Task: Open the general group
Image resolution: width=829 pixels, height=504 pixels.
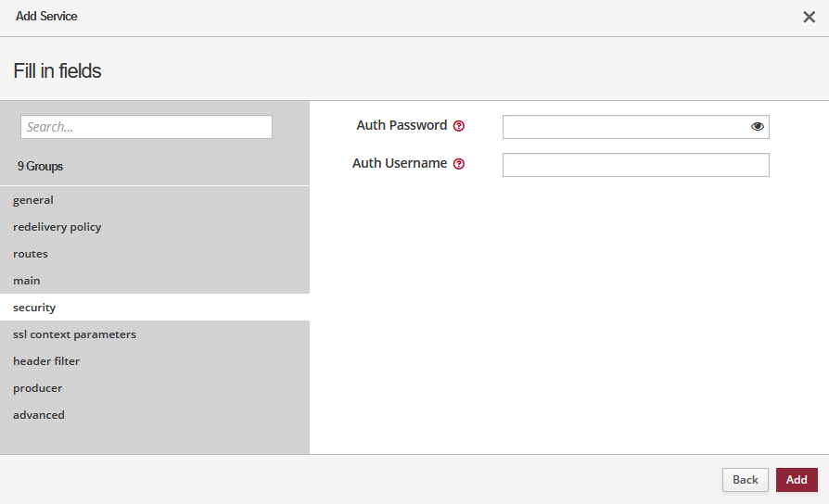Action: tap(33, 200)
